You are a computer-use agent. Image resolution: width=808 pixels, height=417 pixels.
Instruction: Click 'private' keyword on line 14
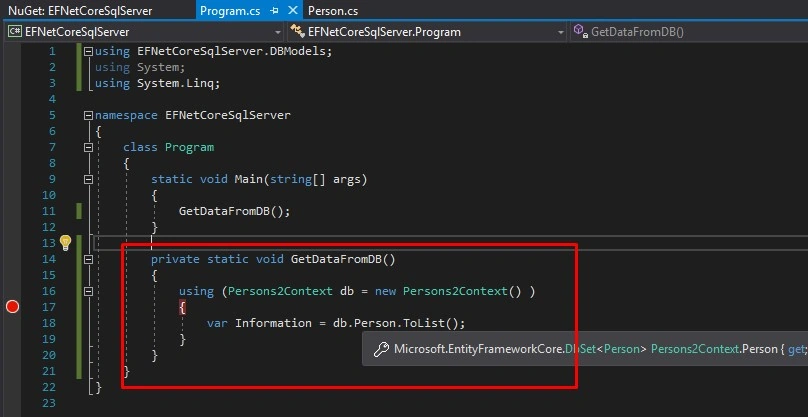coord(175,259)
